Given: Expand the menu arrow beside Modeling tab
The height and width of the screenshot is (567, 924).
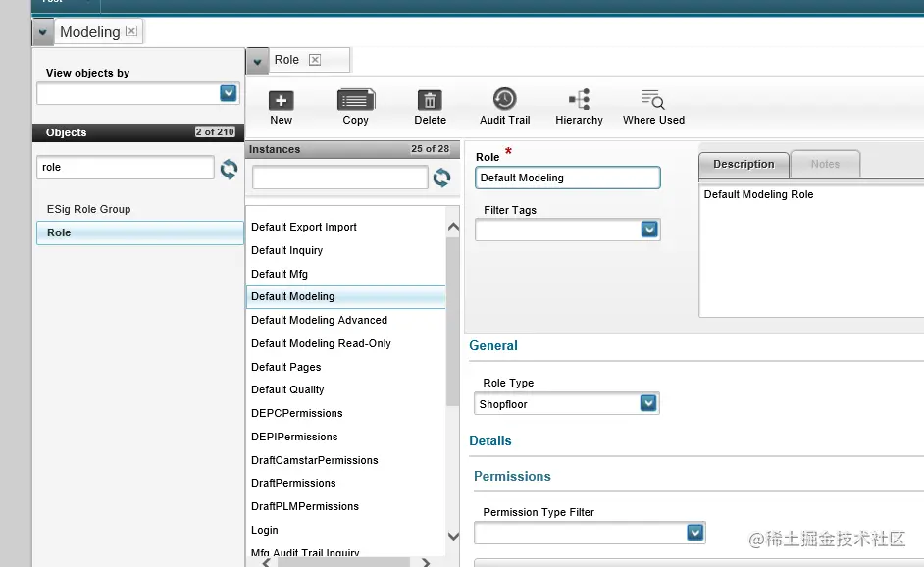Looking at the screenshot, I should tap(42, 32).
